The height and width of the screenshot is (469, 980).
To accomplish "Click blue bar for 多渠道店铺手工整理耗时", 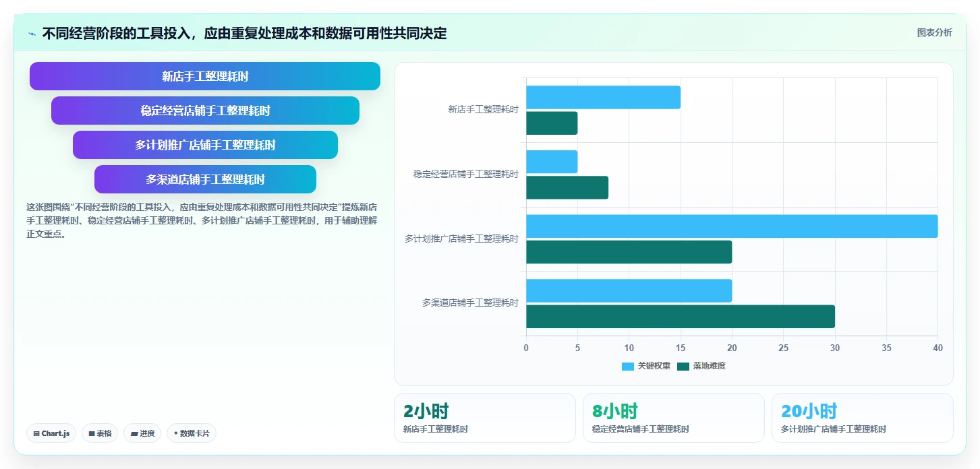I will click(x=629, y=290).
